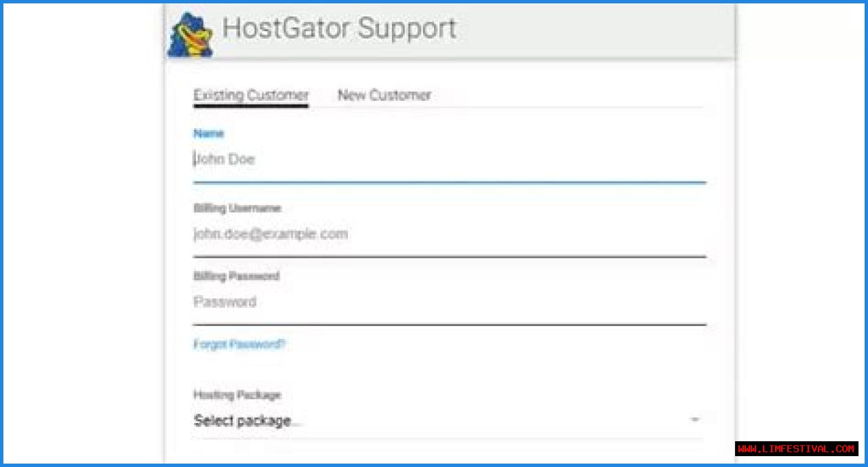Image resolution: width=868 pixels, height=467 pixels.
Task: Follow the Forgot Password? link
Action: pyautogui.click(x=239, y=344)
